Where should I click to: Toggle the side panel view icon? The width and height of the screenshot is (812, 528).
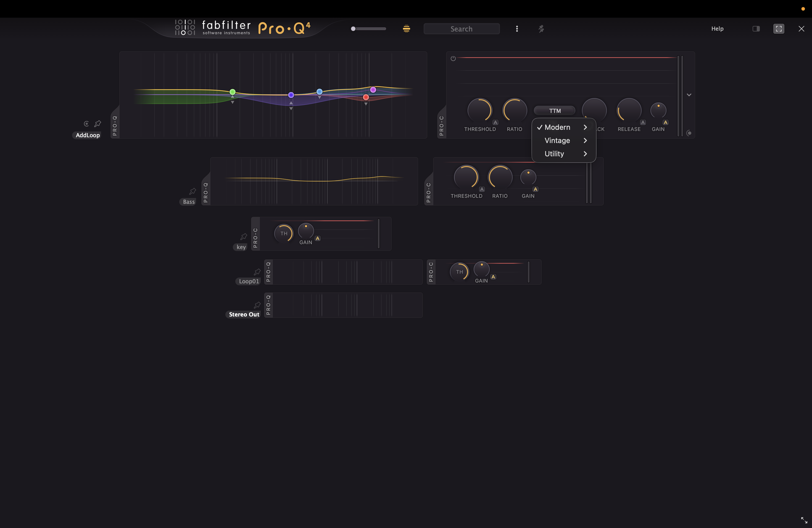[x=756, y=29]
